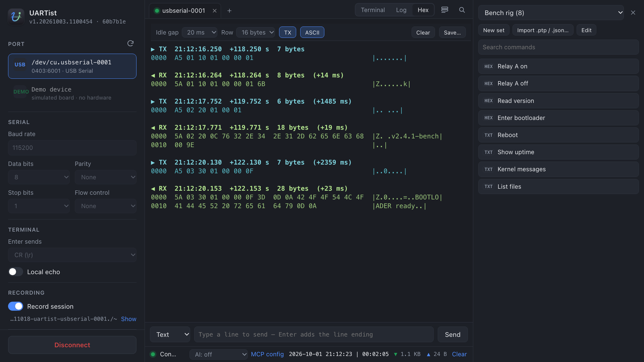Image resolution: width=644 pixels, height=362 pixels.
Task: Clear counters in the status bar
Action: 459,354
